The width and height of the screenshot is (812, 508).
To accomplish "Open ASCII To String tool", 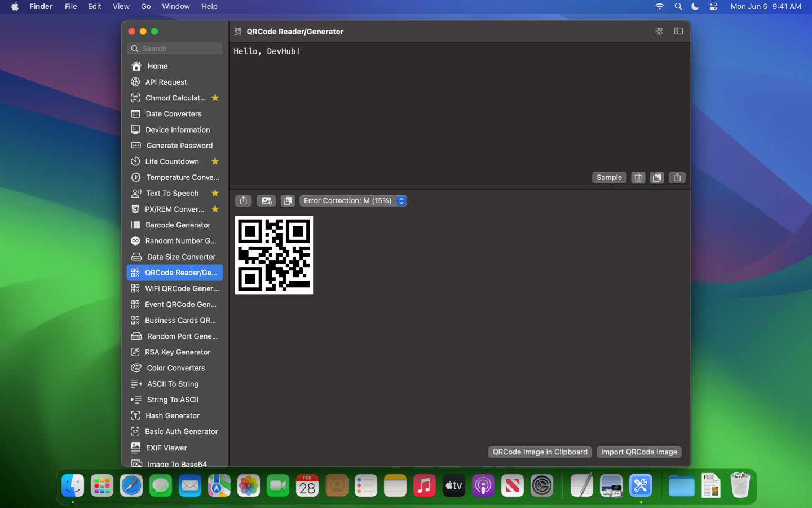I will point(175,384).
